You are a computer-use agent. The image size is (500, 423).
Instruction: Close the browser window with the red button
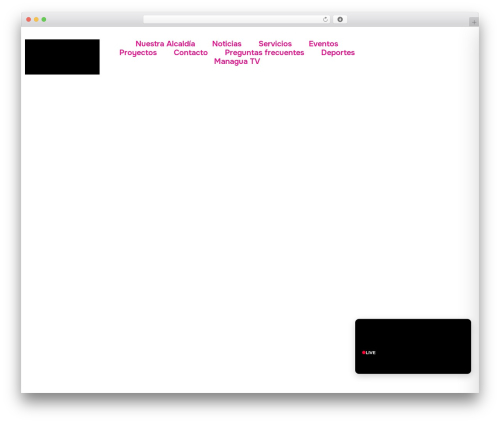coord(29,19)
